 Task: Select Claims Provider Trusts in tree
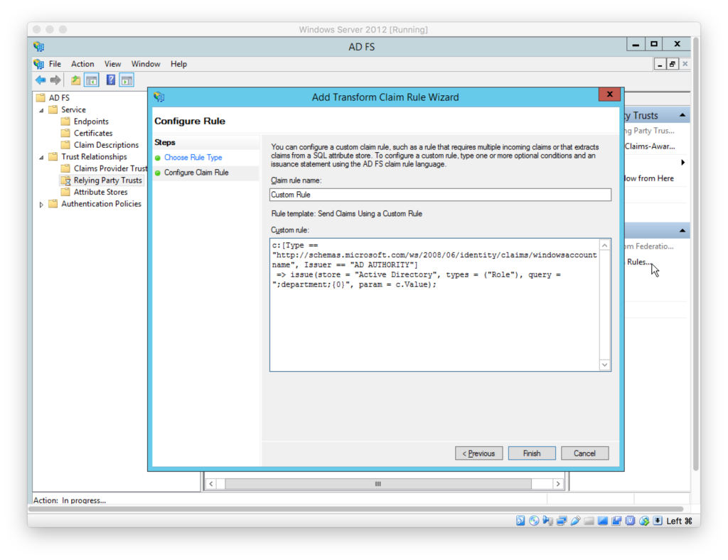[x=110, y=168]
